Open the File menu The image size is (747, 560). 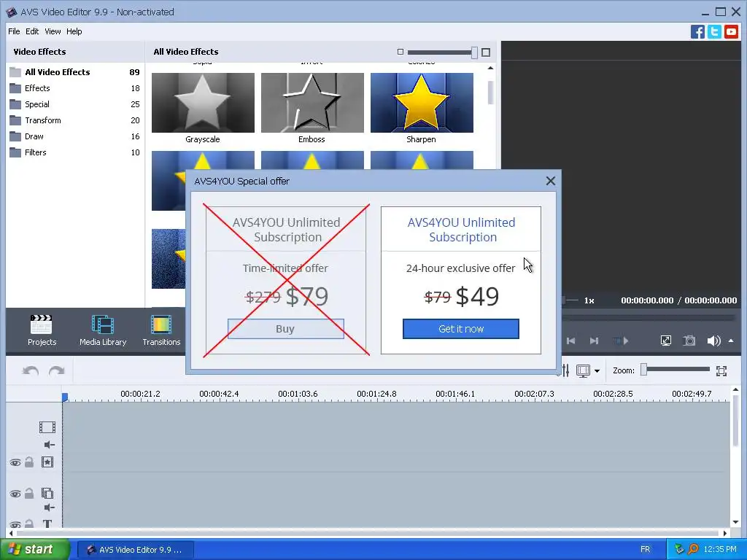14,31
